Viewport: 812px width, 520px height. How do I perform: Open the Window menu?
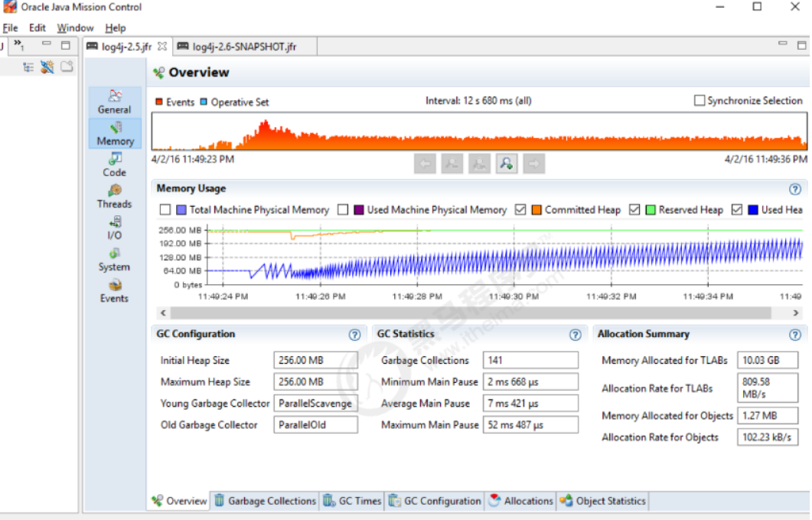point(75,28)
